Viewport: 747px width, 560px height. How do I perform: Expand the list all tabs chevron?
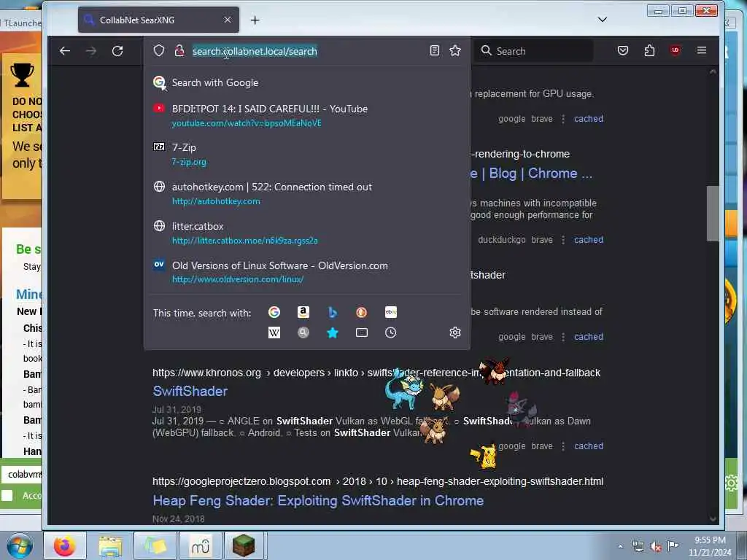(x=603, y=20)
